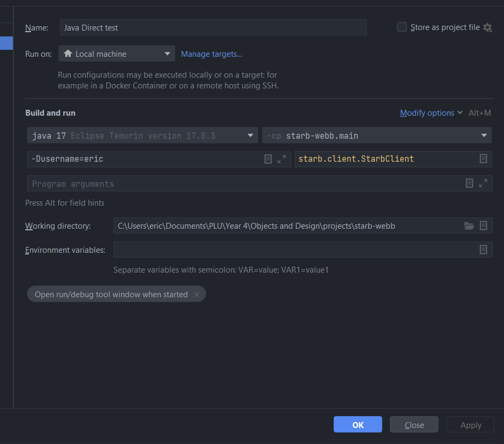504x444 pixels.
Task: Click the browse icon in main class field
Action: 483,159
